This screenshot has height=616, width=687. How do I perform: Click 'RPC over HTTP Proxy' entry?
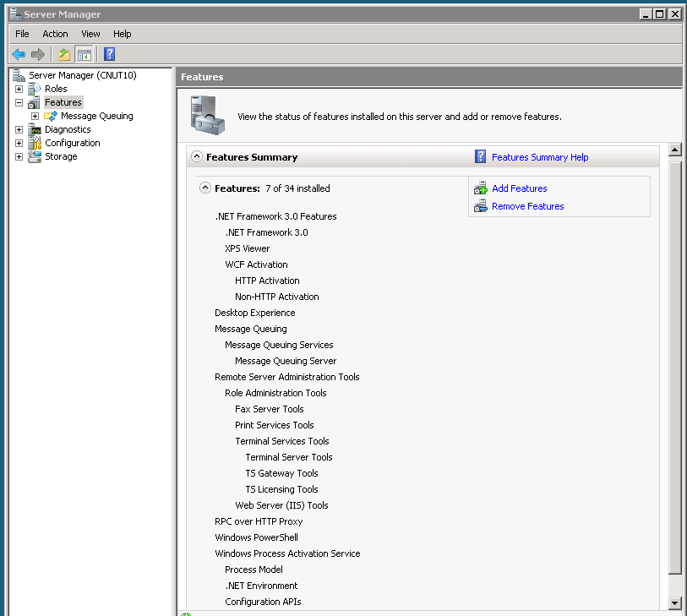pyautogui.click(x=259, y=521)
